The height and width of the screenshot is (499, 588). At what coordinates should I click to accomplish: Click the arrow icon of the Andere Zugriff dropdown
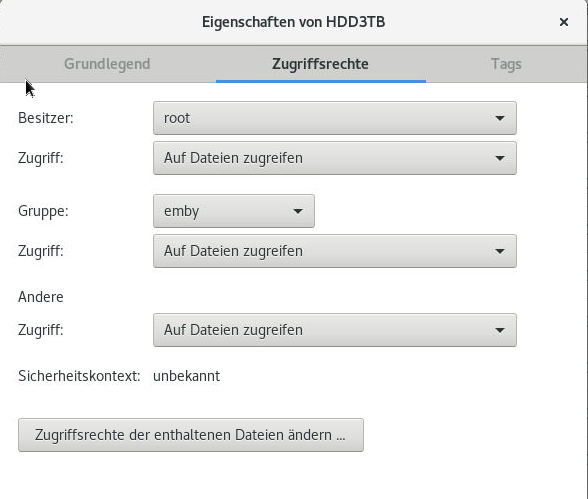(500, 330)
